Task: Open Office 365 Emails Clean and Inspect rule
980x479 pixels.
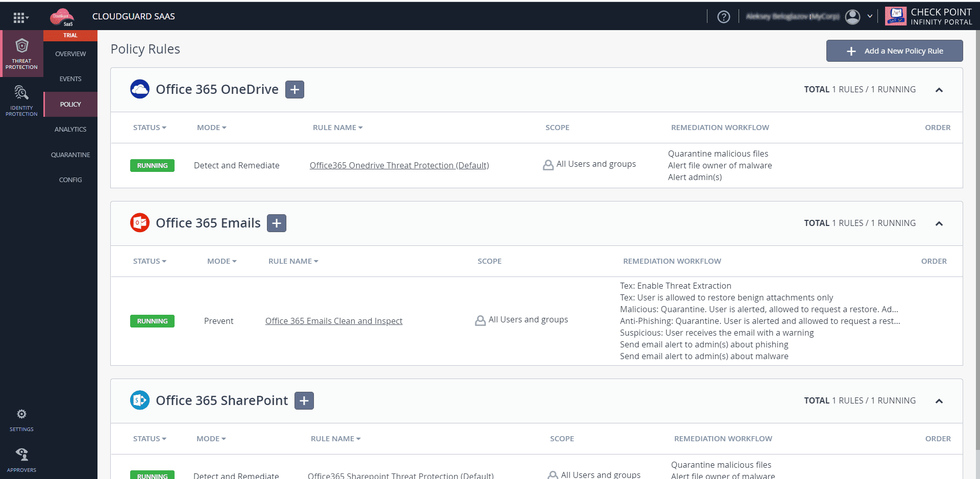Action: pos(334,321)
